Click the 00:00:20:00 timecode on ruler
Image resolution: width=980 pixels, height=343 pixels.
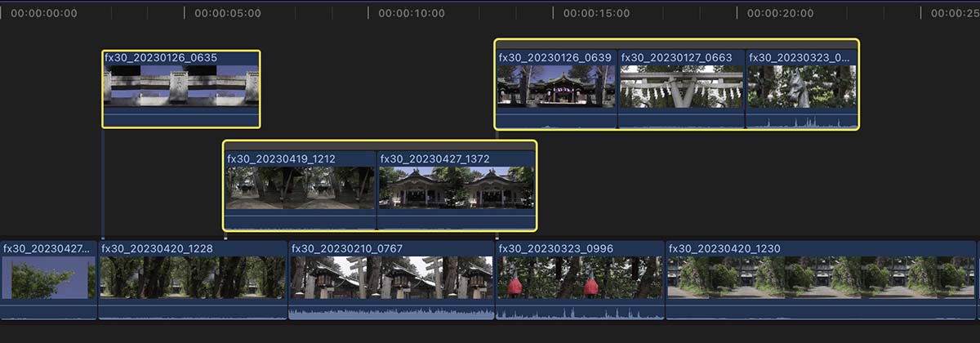click(x=780, y=13)
